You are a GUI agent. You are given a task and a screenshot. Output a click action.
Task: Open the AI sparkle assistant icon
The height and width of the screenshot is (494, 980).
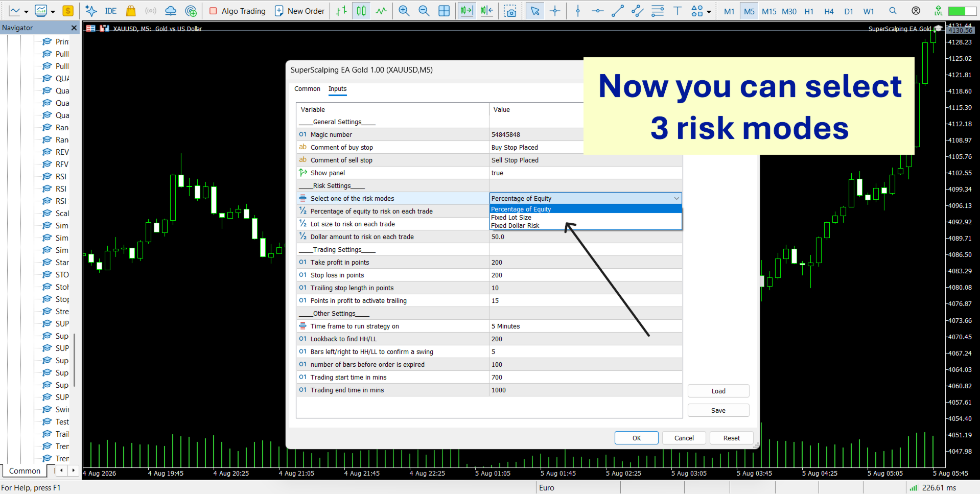pos(91,11)
